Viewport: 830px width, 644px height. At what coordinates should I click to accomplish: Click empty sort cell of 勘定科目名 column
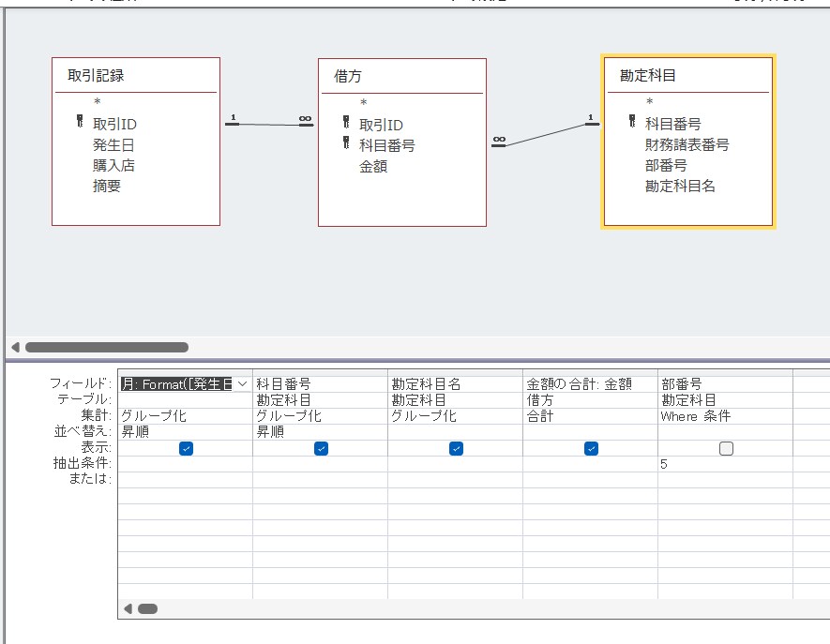pos(455,432)
